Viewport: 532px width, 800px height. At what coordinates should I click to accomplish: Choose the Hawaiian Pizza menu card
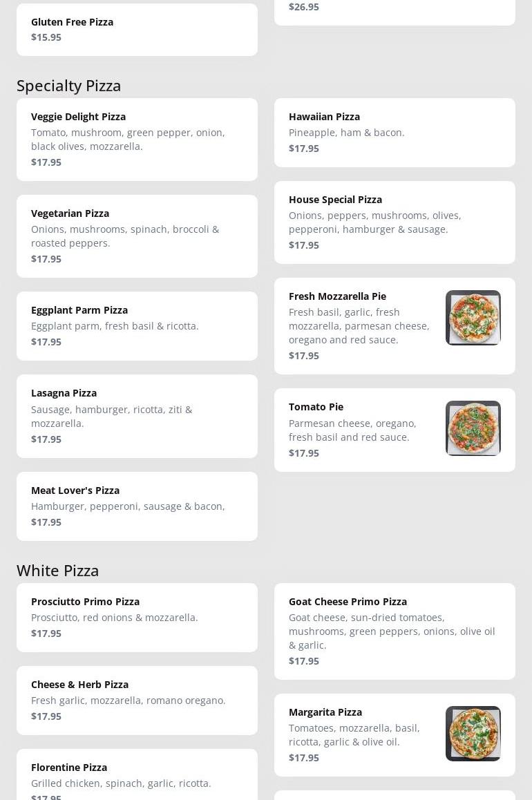pyautogui.click(x=395, y=133)
